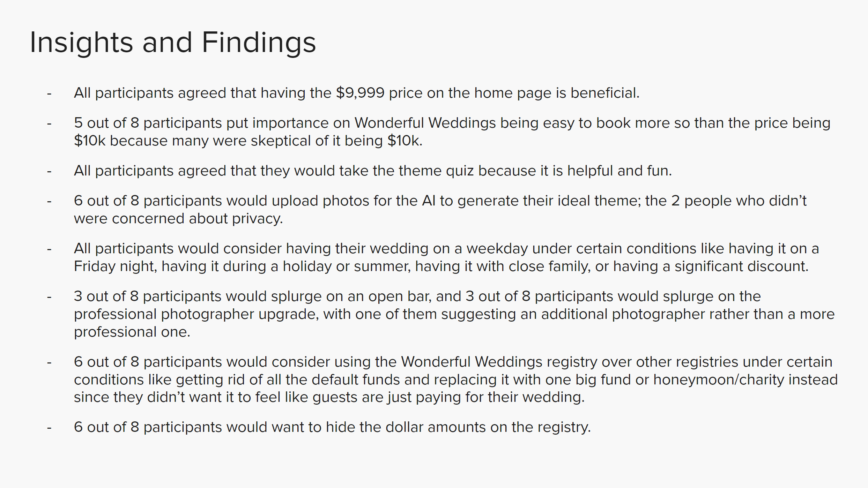Click the 'Insights and Findings' slide title
The width and height of the screenshot is (868, 488).
click(x=173, y=43)
